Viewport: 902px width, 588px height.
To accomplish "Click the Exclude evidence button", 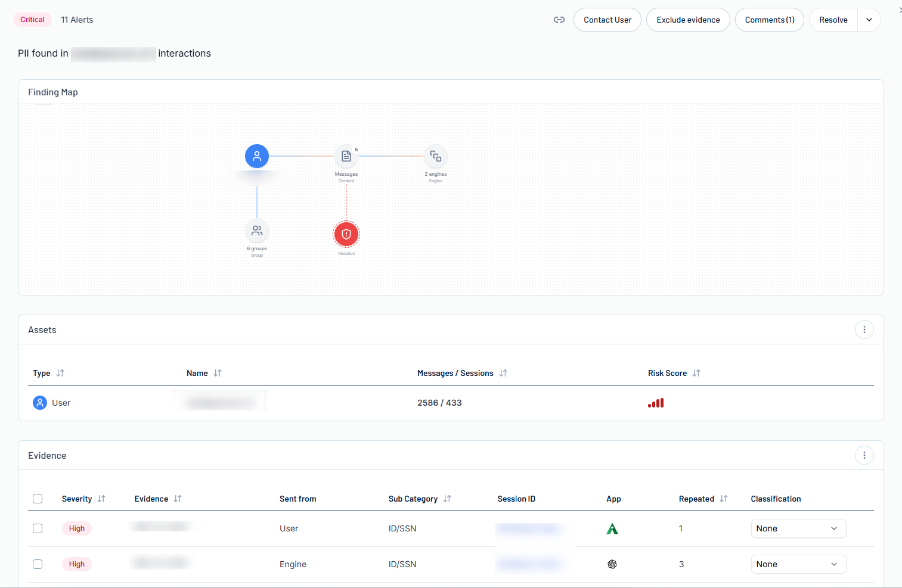I will [688, 20].
